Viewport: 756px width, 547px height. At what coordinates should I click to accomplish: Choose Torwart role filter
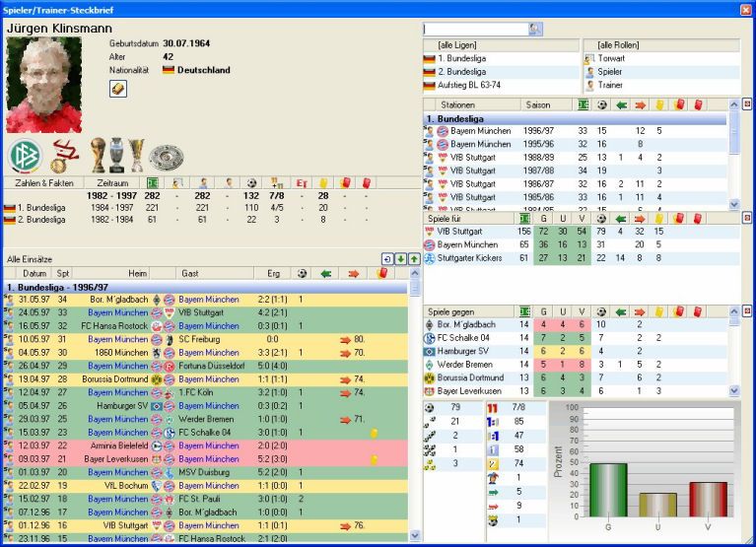pyautogui.click(x=661, y=58)
